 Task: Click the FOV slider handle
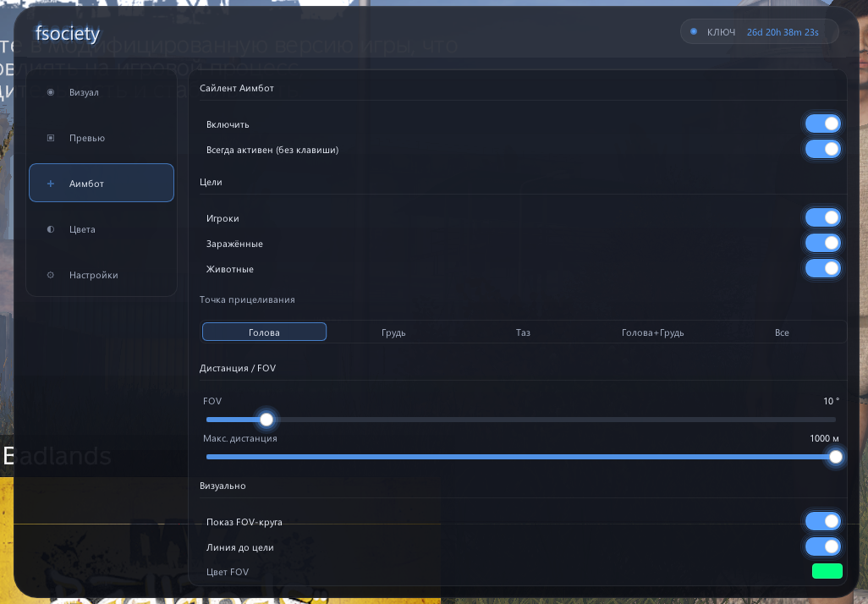click(x=266, y=420)
